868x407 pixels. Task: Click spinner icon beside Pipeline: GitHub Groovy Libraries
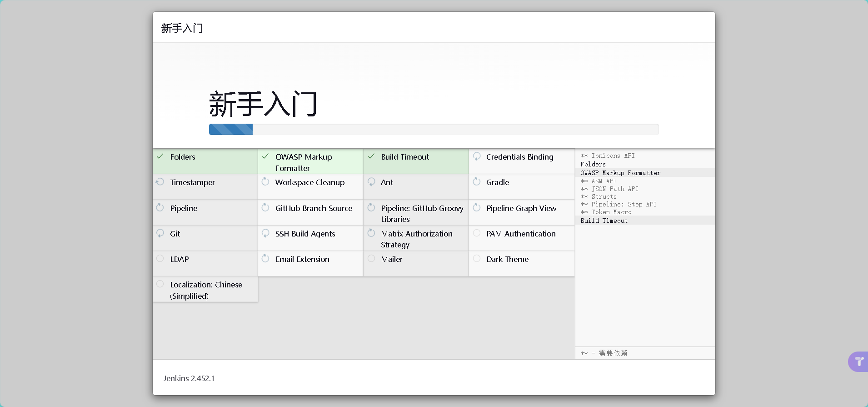tap(371, 208)
